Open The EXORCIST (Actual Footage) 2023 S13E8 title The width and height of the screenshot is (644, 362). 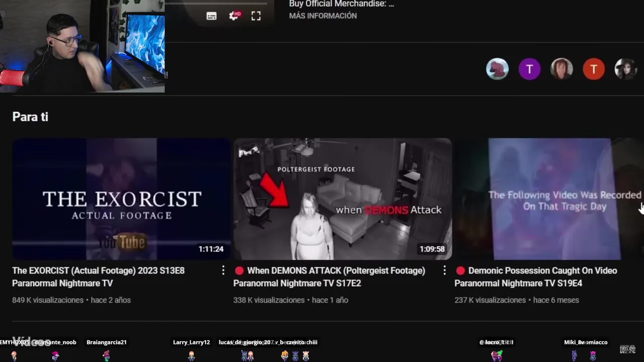[x=99, y=277]
